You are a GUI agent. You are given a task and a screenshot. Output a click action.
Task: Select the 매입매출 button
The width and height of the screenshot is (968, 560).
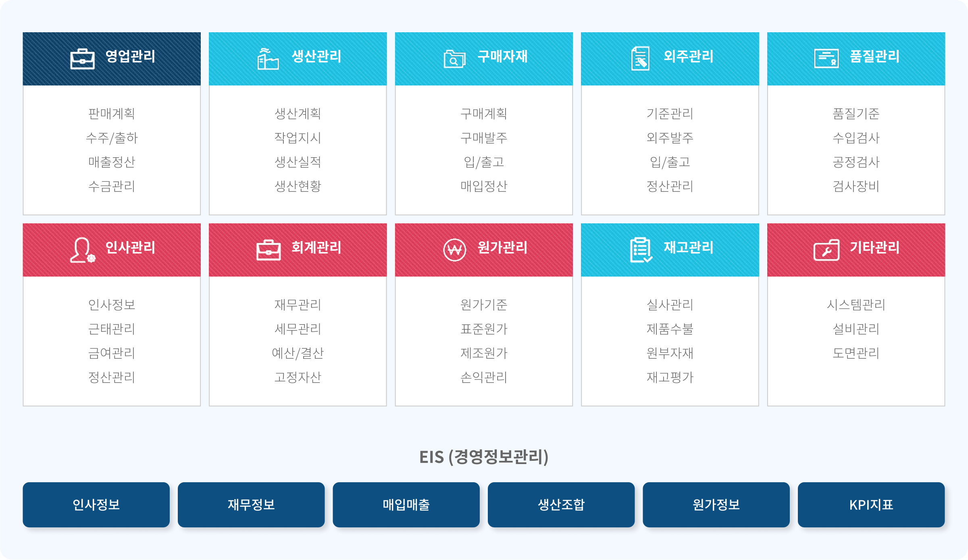point(406,505)
